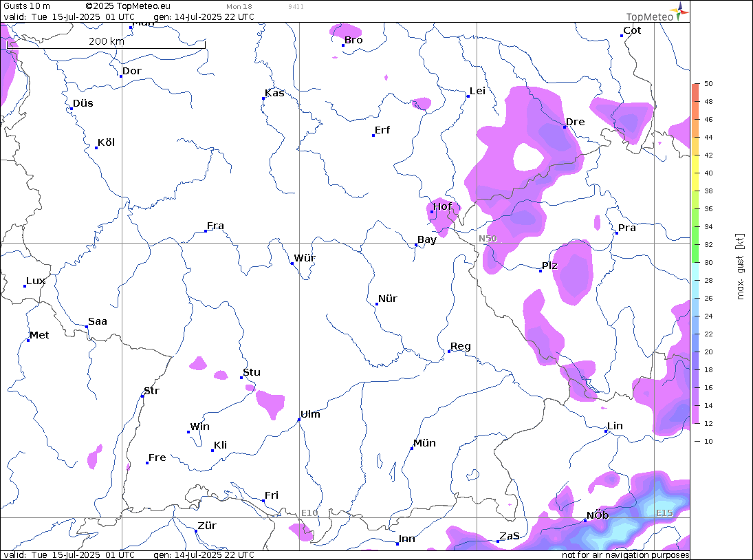Click the 'Erf' Erfurt label

coord(382,130)
